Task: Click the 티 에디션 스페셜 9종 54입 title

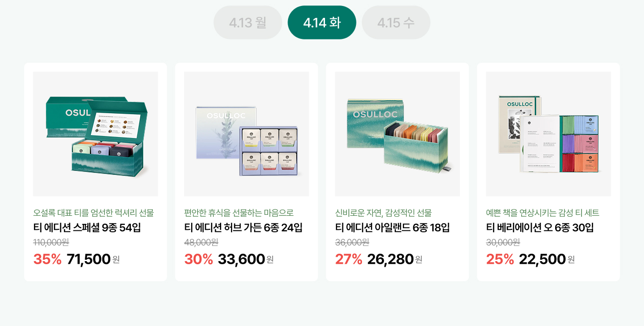Action: (x=87, y=228)
